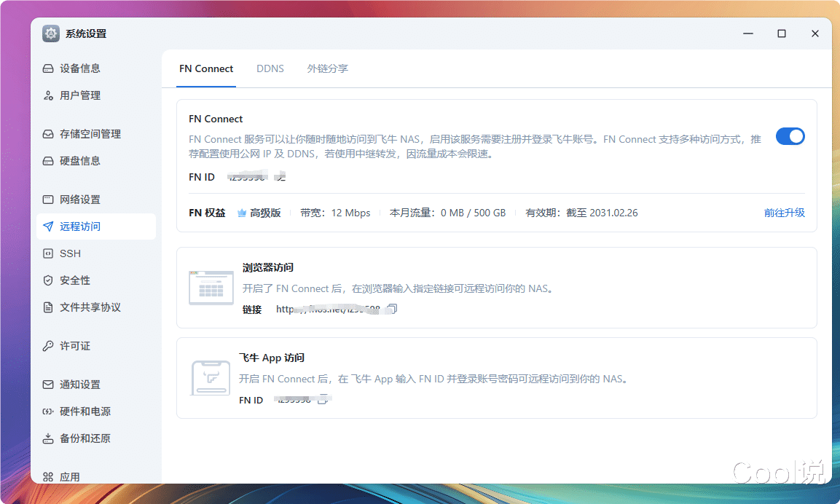
Task: Toggle the FN Connect service switch
Action: click(x=790, y=137)
